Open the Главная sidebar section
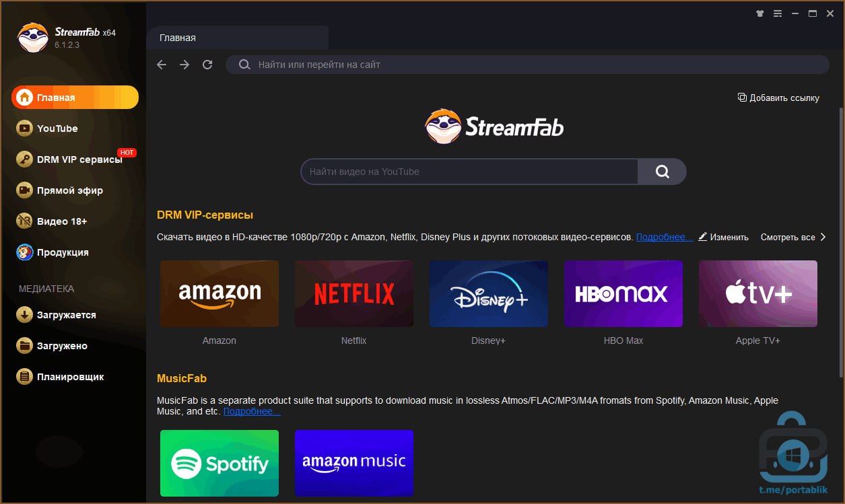Viewport: 845px width, 504px height. coord(75,97)
